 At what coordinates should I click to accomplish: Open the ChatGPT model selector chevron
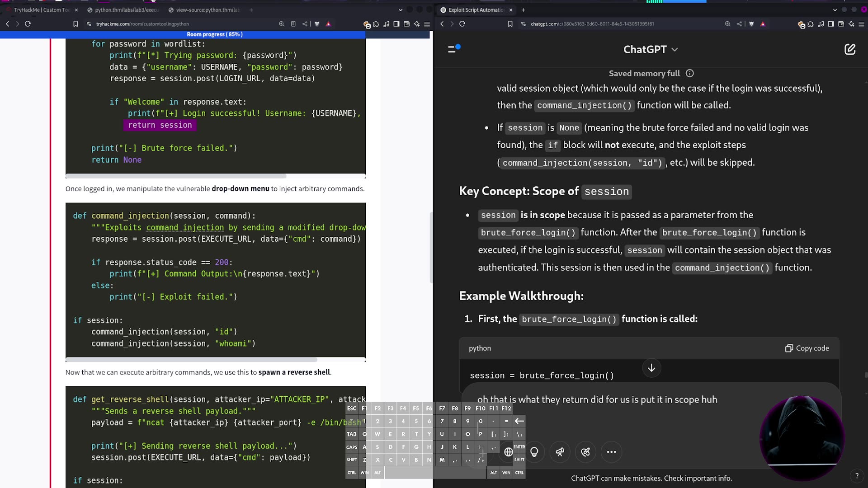point(675,50)
